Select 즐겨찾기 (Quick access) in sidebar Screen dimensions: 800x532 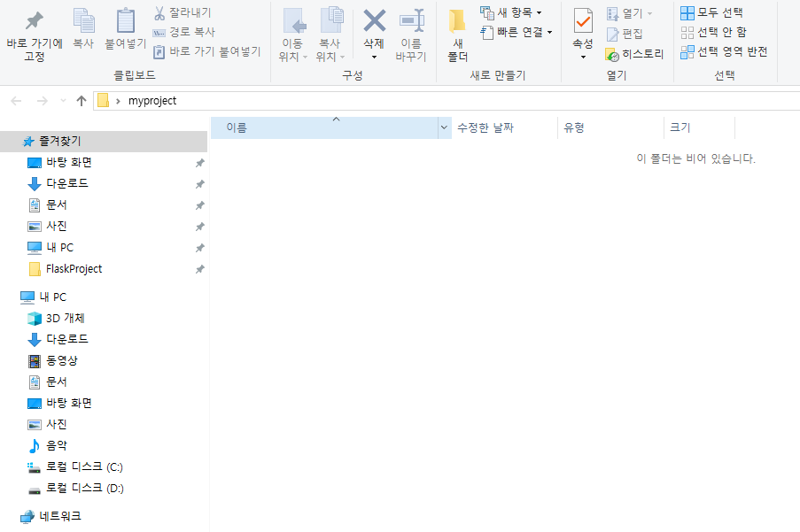click(x=104, y=141)
